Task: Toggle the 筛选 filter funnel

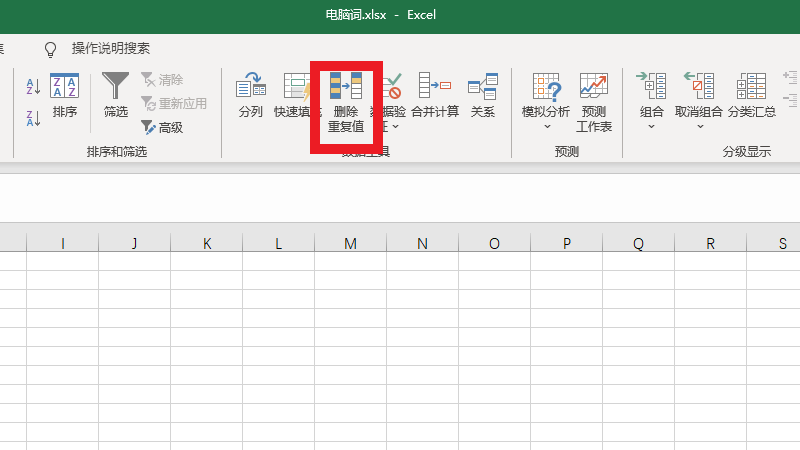Action: [x=115, y=96]
